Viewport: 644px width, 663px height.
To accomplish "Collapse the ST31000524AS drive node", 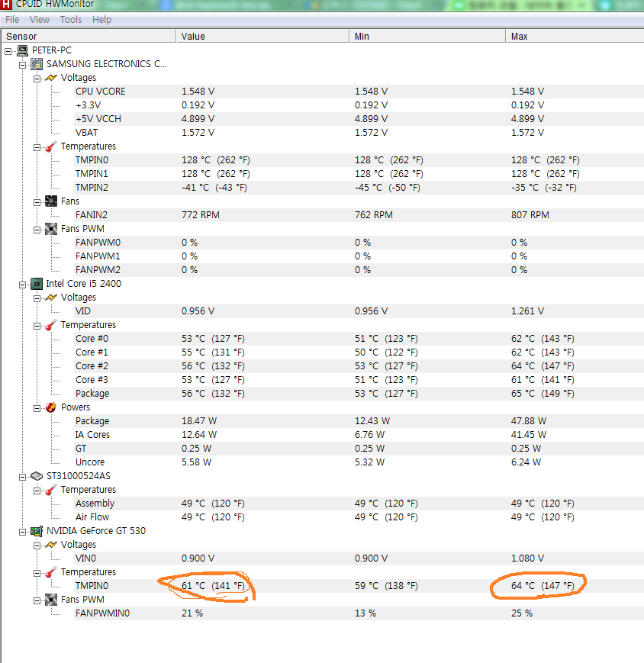I will (x=22, y=477).
